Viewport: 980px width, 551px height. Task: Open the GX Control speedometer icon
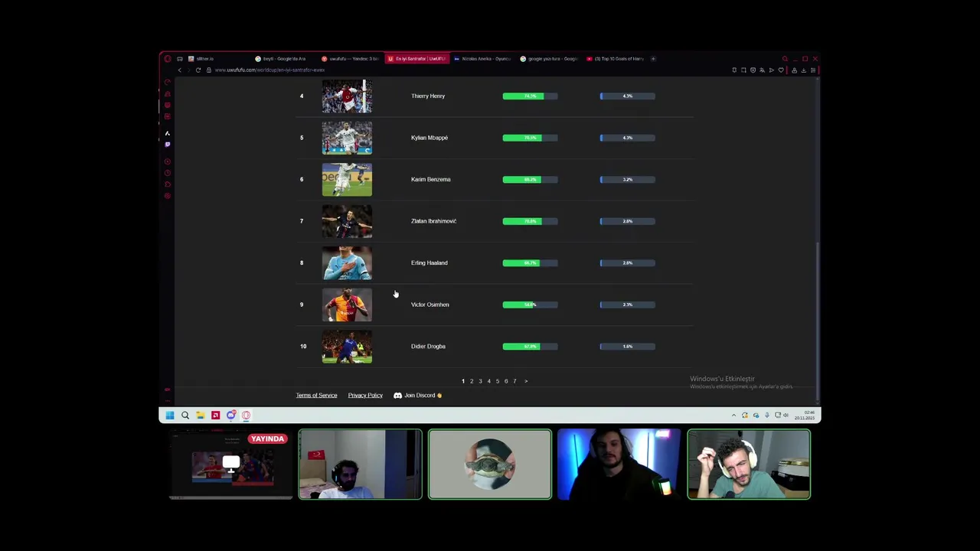pyautogui.click(x=168, y=82)
